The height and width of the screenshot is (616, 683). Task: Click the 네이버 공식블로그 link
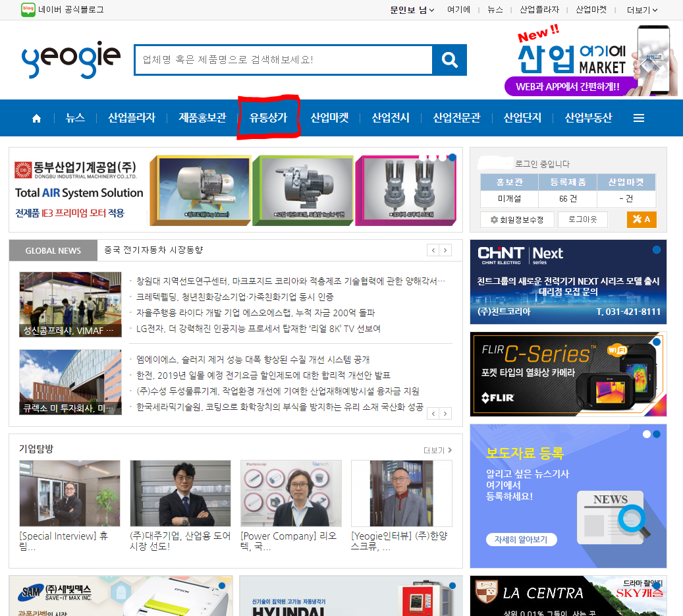tap(71, 10)
